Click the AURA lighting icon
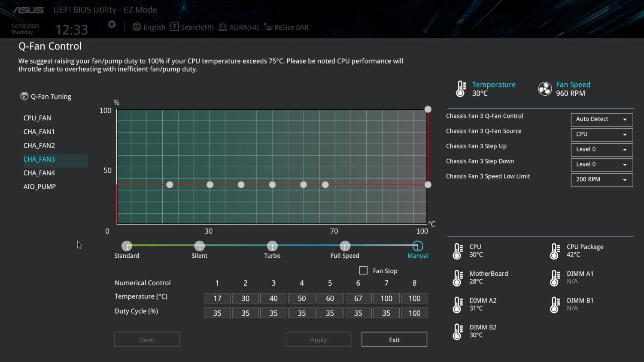Viewport: 644px width, 362px height. click(x=222, y=27)
